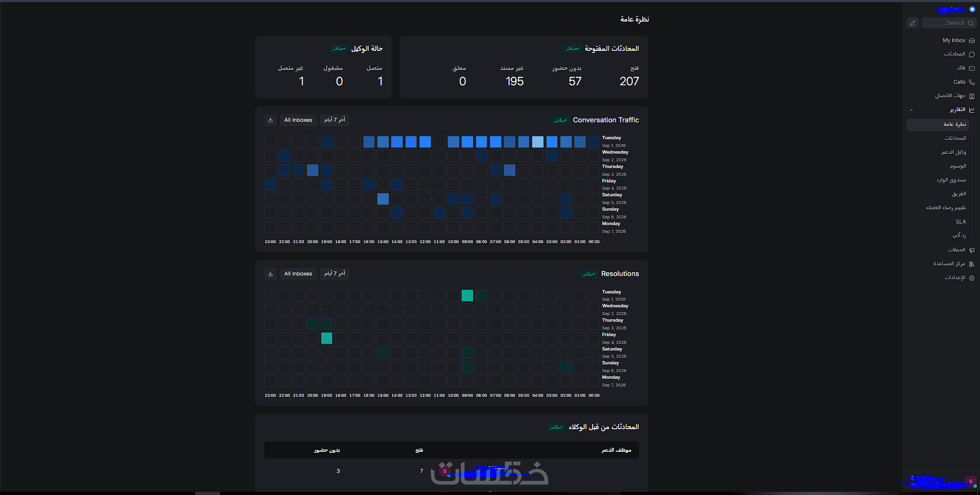Download the Conversation Traffic report
The width and height of the screenshot is (980, 495).
pos(270,120)
